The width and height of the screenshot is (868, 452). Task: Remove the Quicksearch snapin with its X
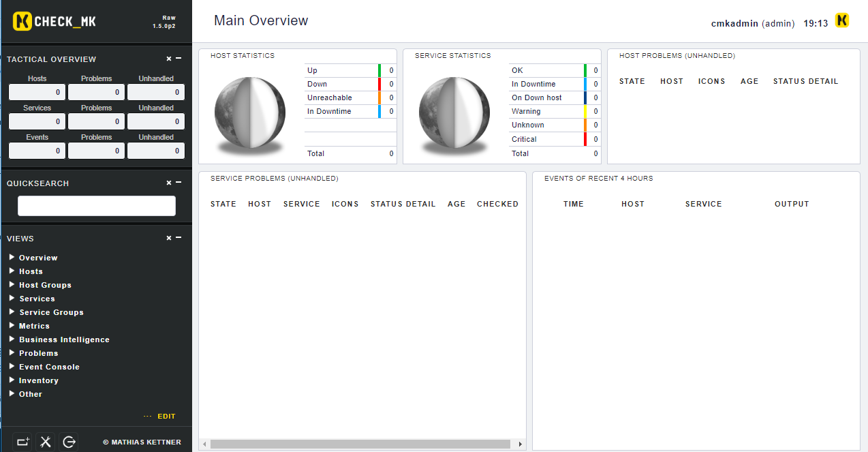tap(169, 183)
